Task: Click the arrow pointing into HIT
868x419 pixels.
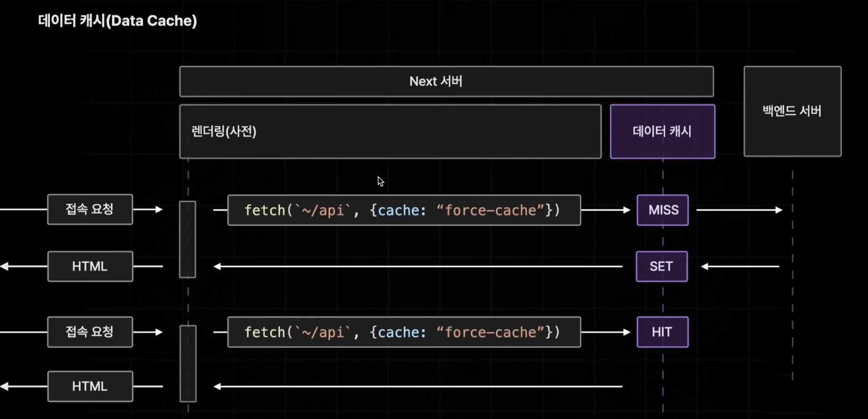Action: [606, 332]
